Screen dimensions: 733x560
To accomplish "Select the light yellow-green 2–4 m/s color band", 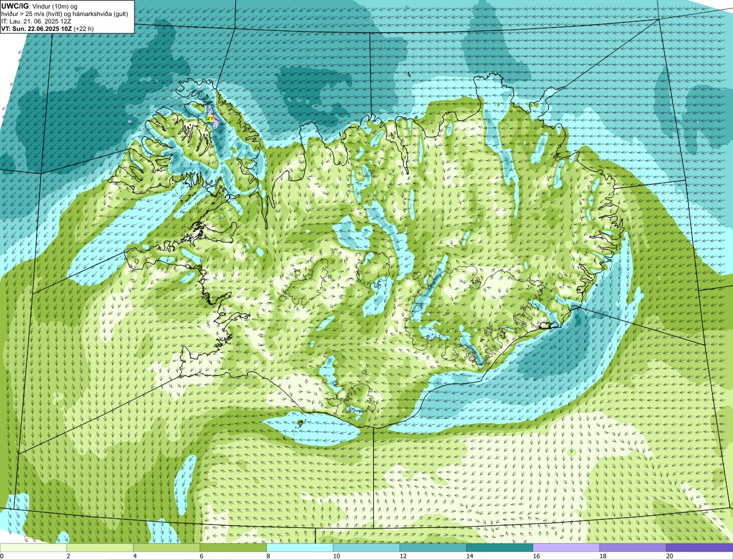I will click(100, 547).
